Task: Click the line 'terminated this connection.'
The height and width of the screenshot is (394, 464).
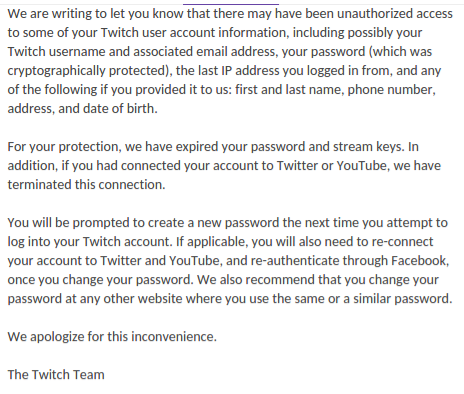Action: point(86,185)
